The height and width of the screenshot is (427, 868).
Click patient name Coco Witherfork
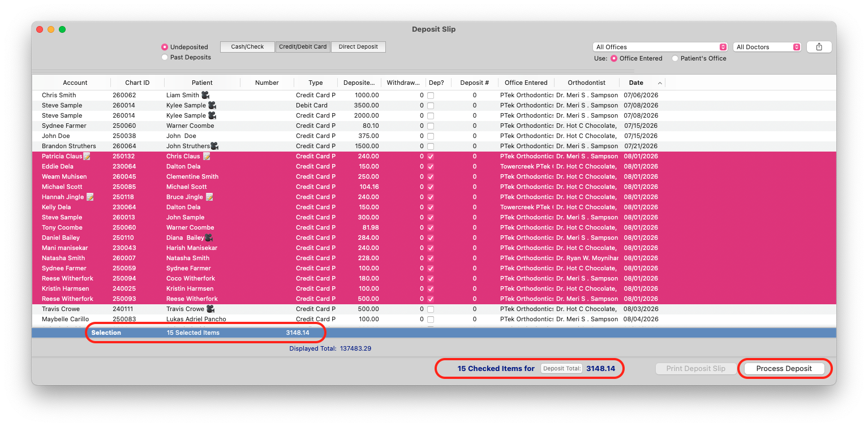coord(191,278)
